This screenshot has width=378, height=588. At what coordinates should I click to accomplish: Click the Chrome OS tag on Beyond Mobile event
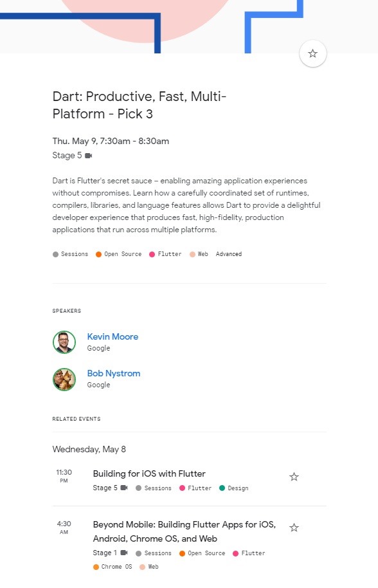point(113,567)
